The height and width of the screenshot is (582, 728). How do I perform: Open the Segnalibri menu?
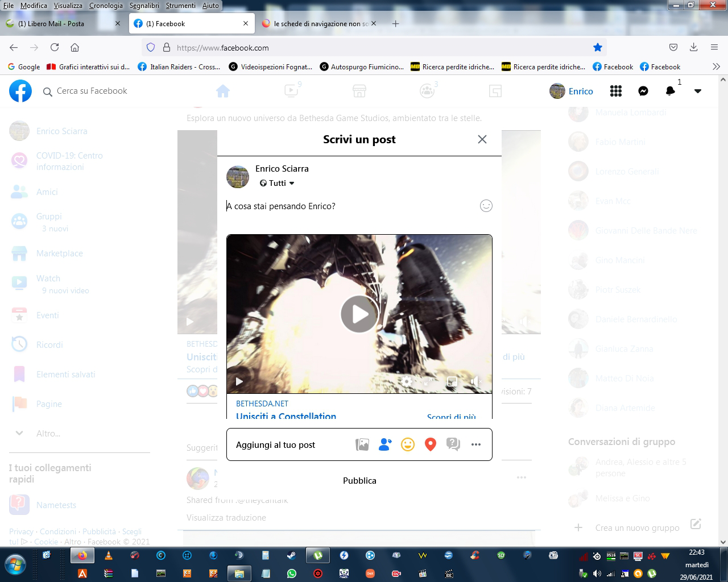tap(144, 5)
